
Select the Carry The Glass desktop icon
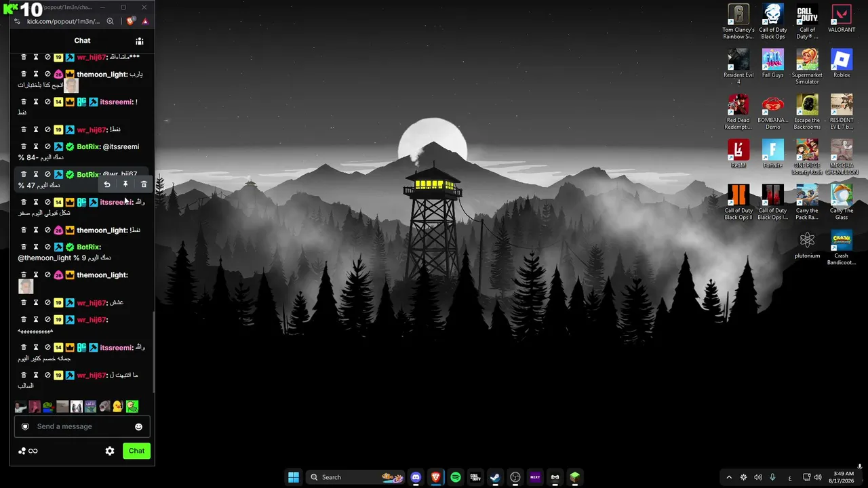click(x=842, y=203)
